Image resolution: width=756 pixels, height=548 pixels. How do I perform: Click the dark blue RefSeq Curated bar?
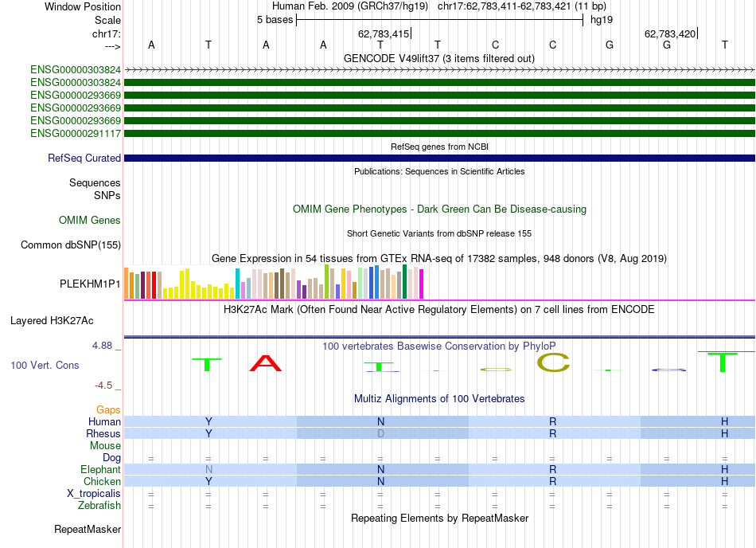click(x=440, y=159)
